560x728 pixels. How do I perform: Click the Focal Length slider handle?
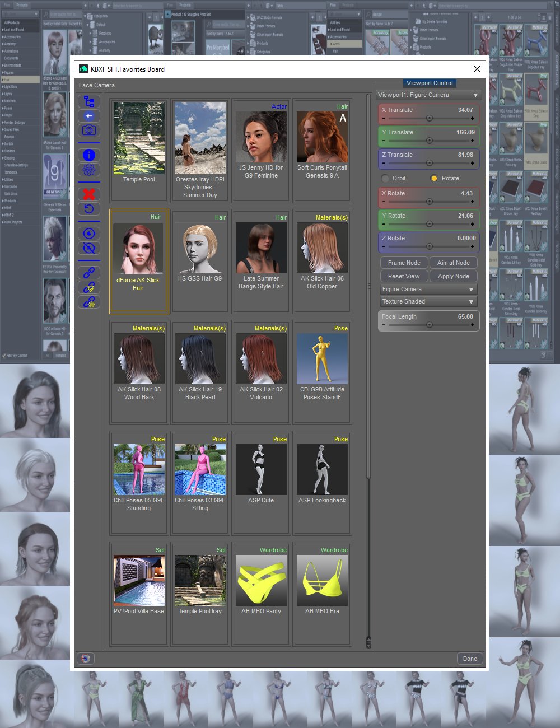pyautogui.click(x=429, y=325)
